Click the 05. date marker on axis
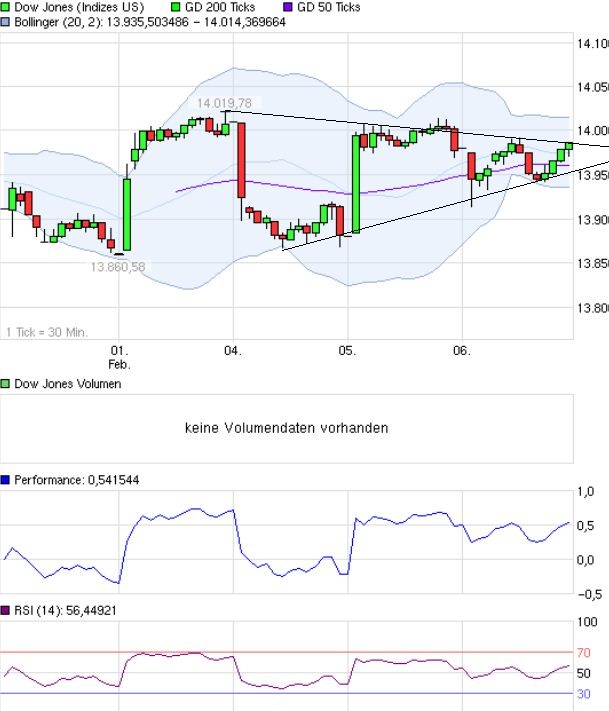The width and height of the screenshot is (609, 711). tap(347, 352)
